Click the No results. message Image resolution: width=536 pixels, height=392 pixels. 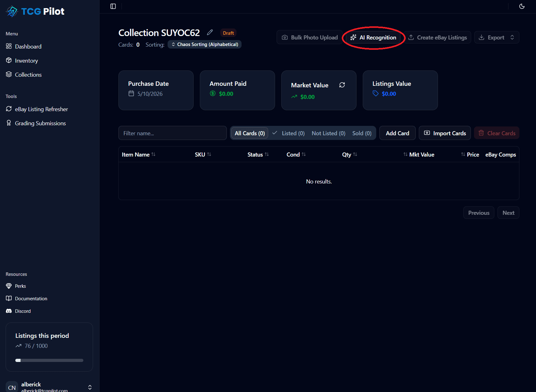pos(319,181)
